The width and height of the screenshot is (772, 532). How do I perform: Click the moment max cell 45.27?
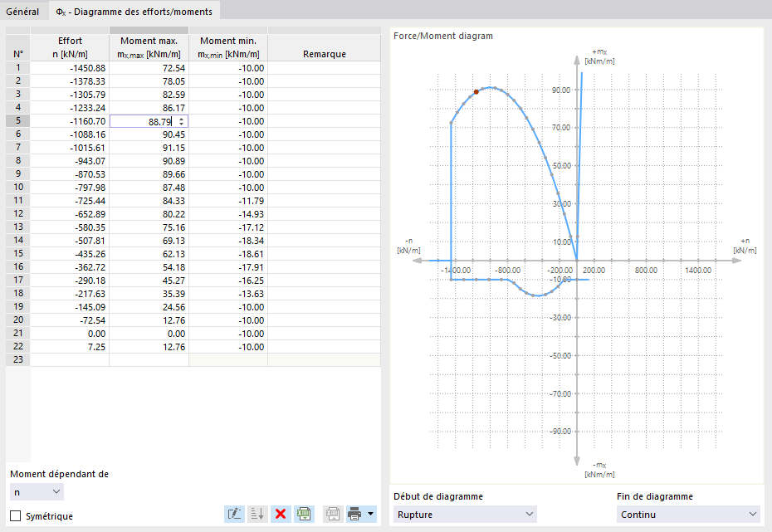click(149, 281)
